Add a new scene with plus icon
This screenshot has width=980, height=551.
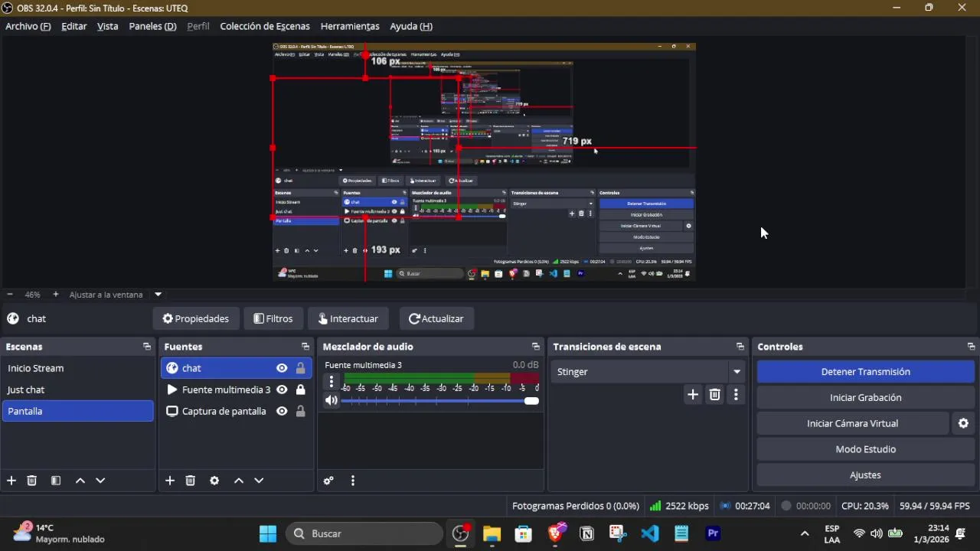coord(11,481)
